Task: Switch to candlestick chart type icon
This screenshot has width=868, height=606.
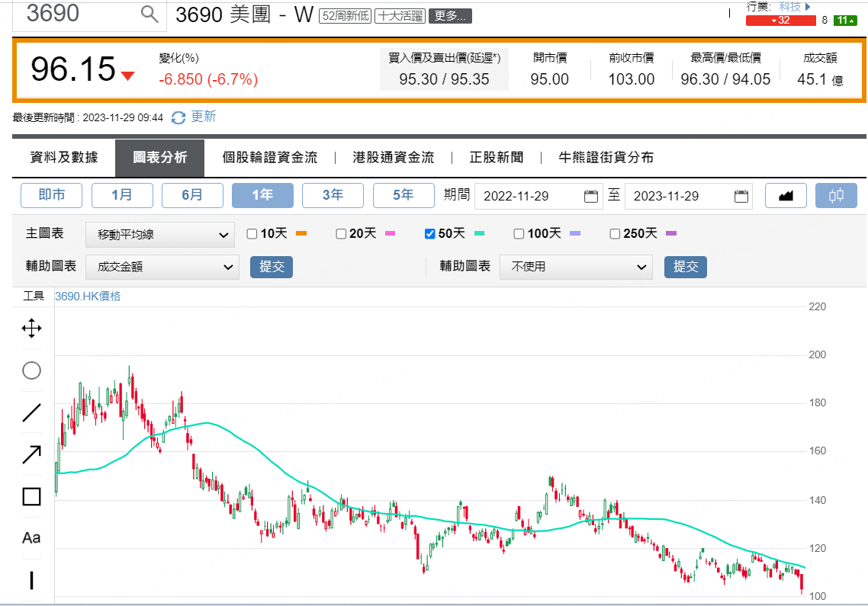Action: tap(836, 195)
